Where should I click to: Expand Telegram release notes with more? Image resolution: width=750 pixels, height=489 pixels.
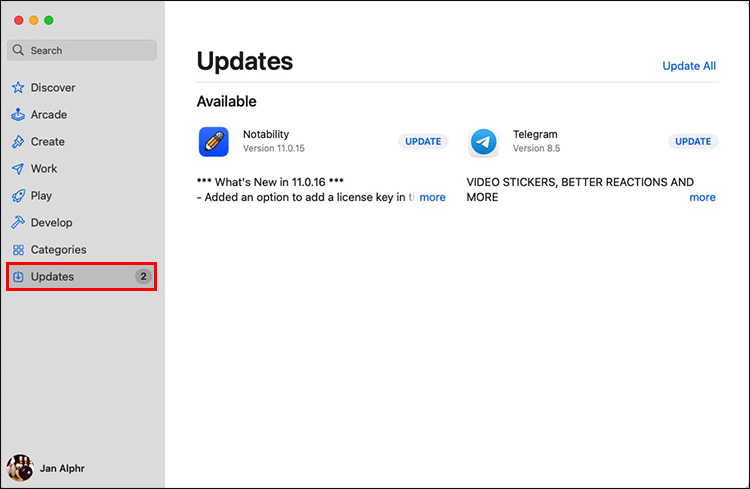click(702, 197)
